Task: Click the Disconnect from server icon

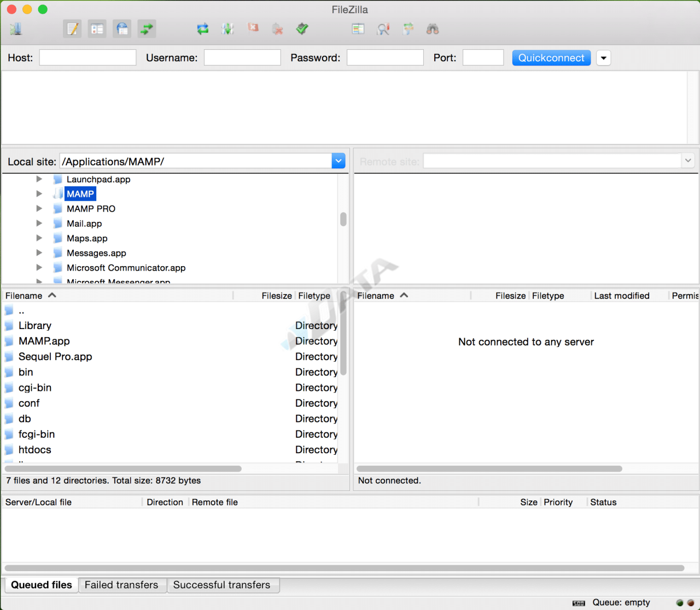Action: tap(278, 29)
